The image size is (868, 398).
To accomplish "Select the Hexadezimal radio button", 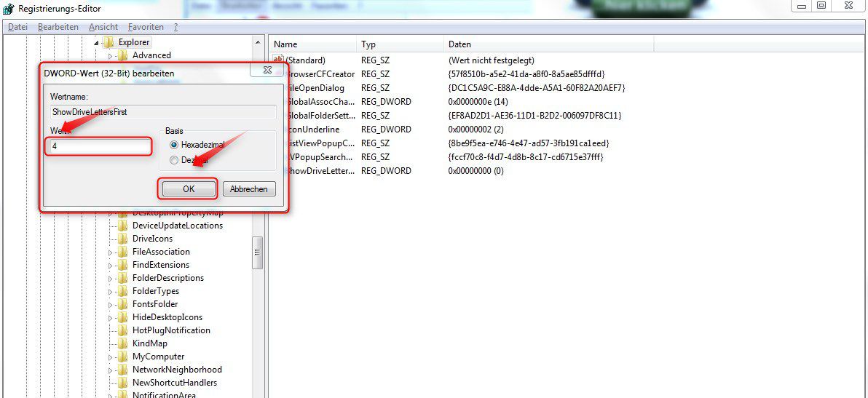I will tap(174, 145).
